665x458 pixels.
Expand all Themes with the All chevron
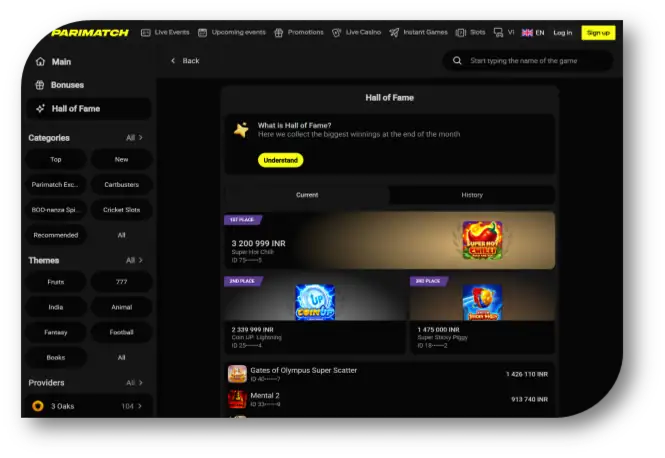134,260
